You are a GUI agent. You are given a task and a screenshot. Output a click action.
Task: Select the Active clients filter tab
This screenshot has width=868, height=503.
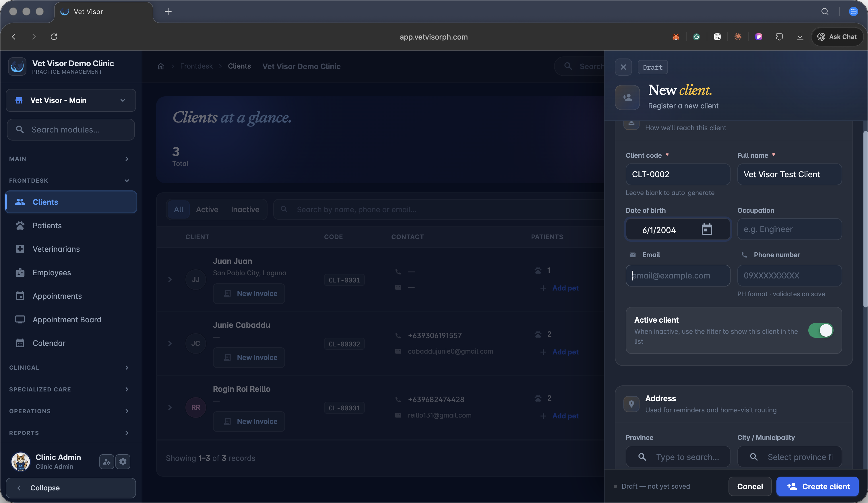[x=207, y=210]
